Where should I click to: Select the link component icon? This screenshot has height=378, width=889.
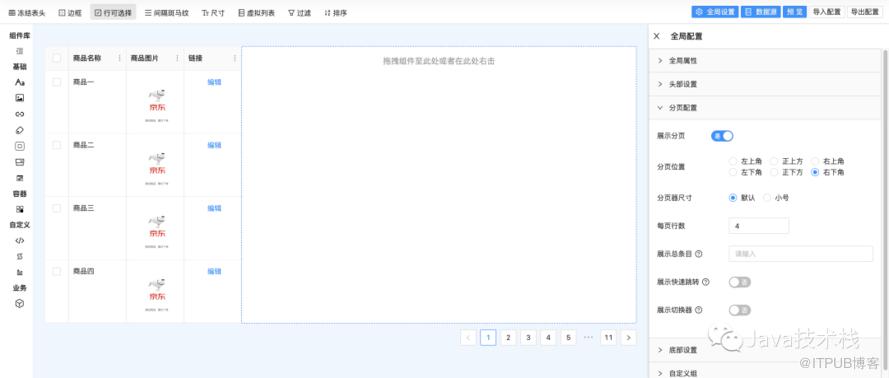pos(19,114)
